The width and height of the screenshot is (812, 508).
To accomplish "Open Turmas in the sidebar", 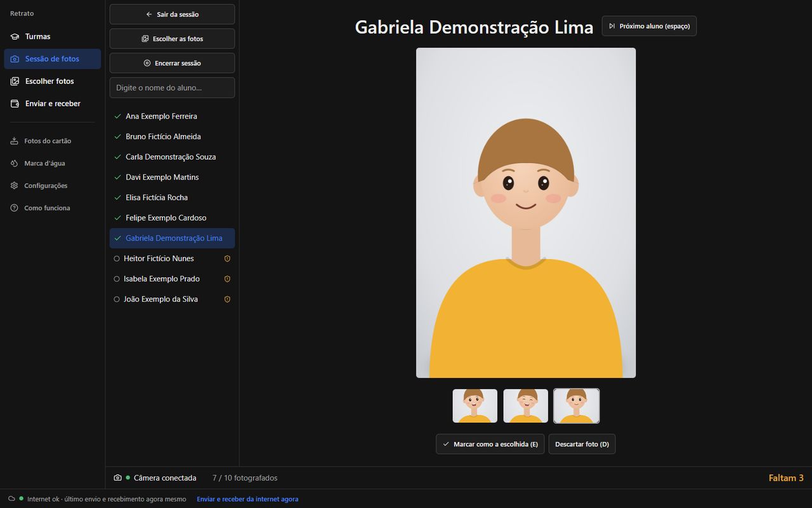I will pyautogui.click(x=52, y=36).
